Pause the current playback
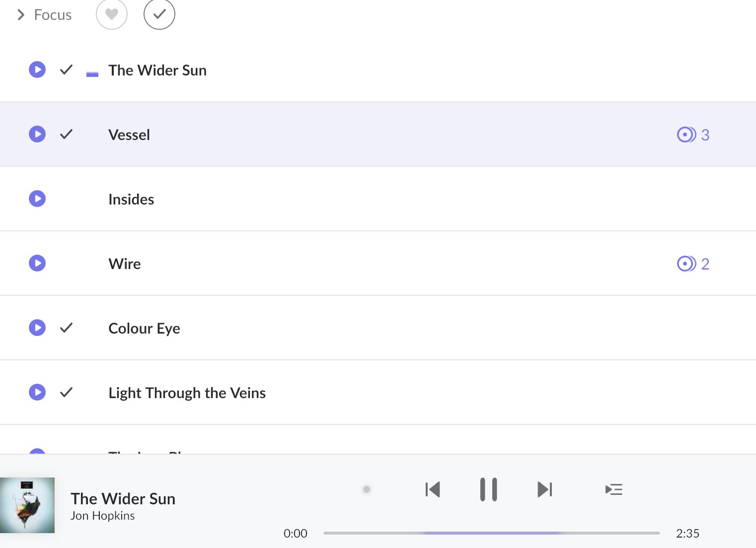 click(x=488, y=489)
